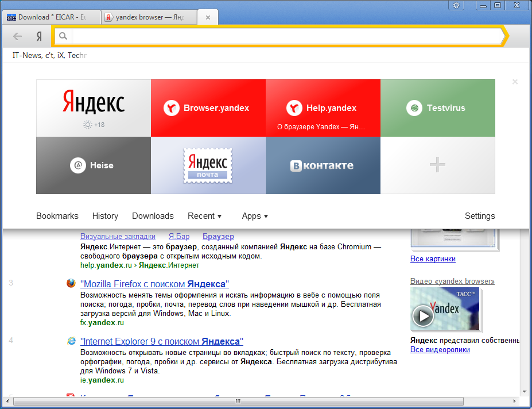
Task: Expand the Apps dropdown
Action: [255, 216]
